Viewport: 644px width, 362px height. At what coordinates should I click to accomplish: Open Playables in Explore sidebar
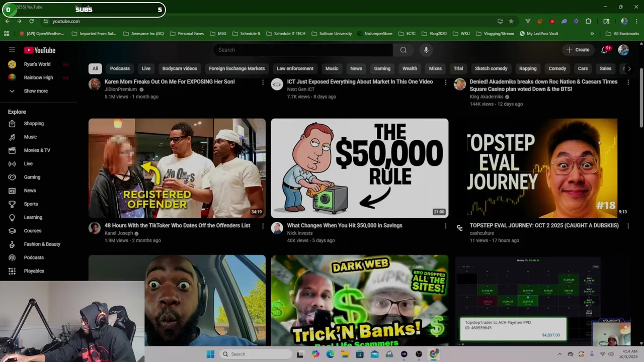34,270
